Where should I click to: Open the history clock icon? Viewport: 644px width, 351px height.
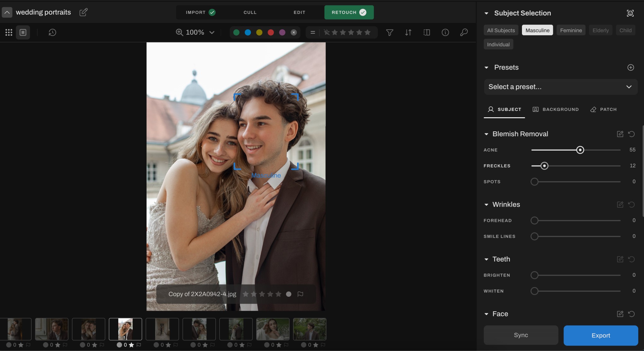[52, 32]
